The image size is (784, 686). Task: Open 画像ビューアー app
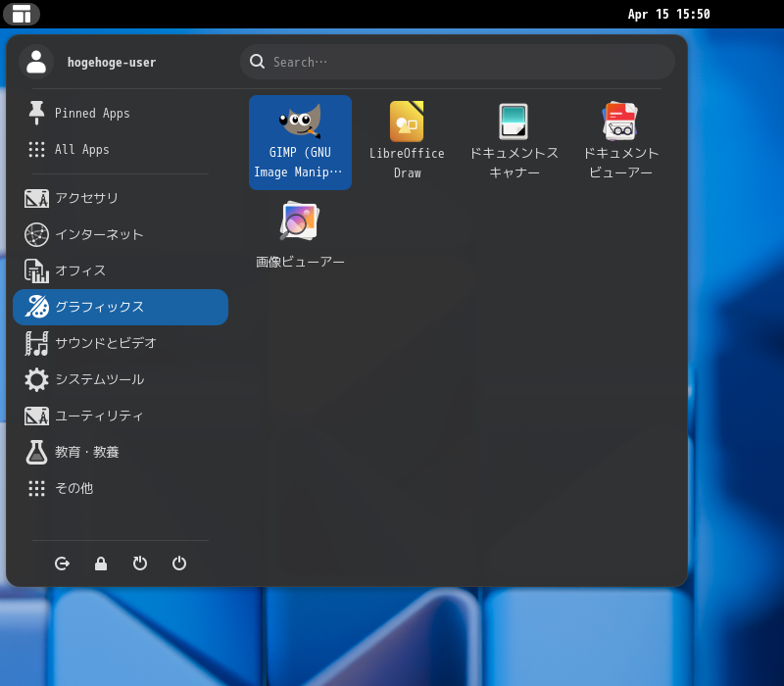pos(300,235)
